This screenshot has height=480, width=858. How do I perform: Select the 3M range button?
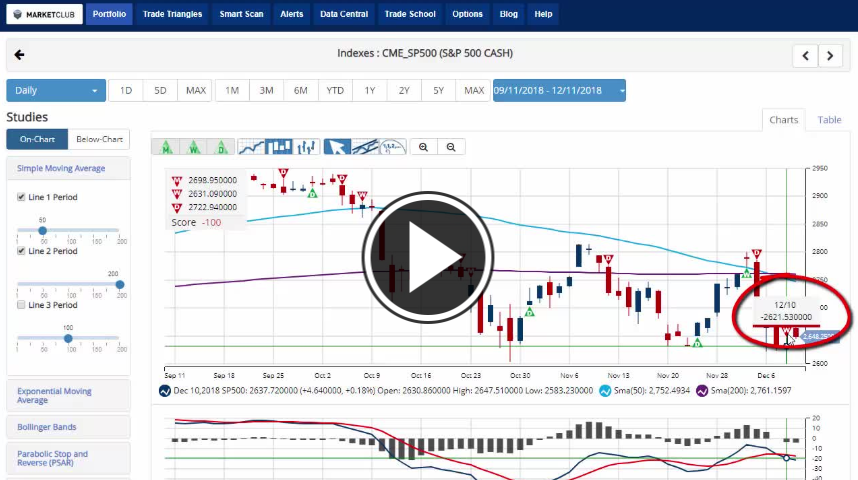[266, 91]
